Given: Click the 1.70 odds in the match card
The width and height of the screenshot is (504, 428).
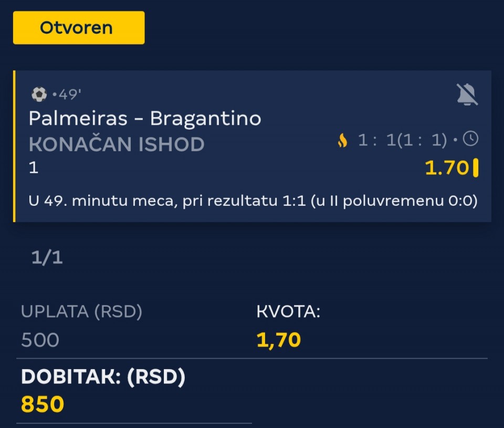Looking at the screenshot, I should coord(446,168).
